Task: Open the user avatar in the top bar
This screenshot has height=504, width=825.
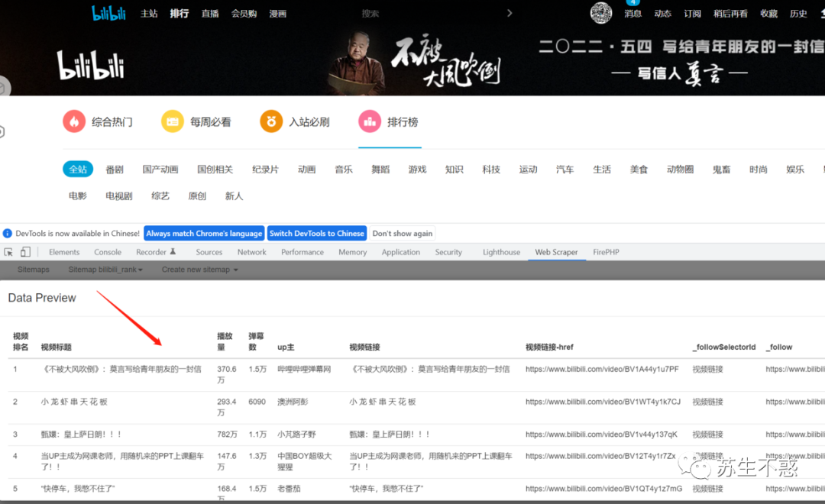Action: pos(601,13)
